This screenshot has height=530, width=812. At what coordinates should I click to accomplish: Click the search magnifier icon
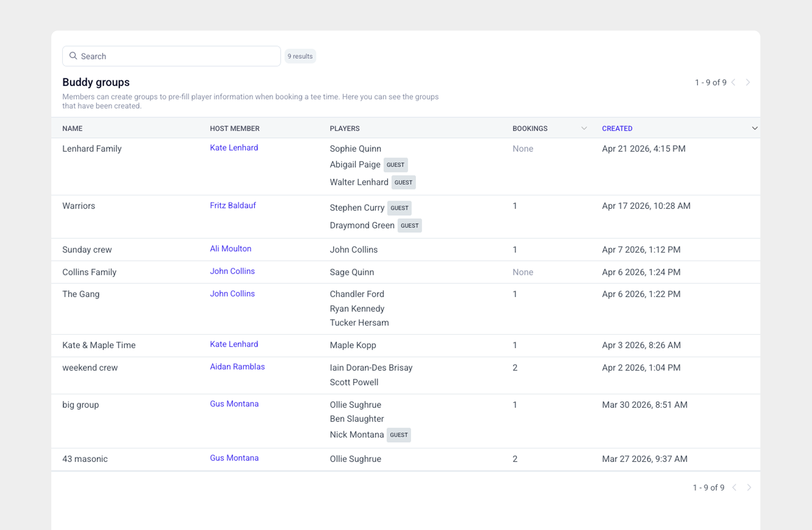[73, 56]
